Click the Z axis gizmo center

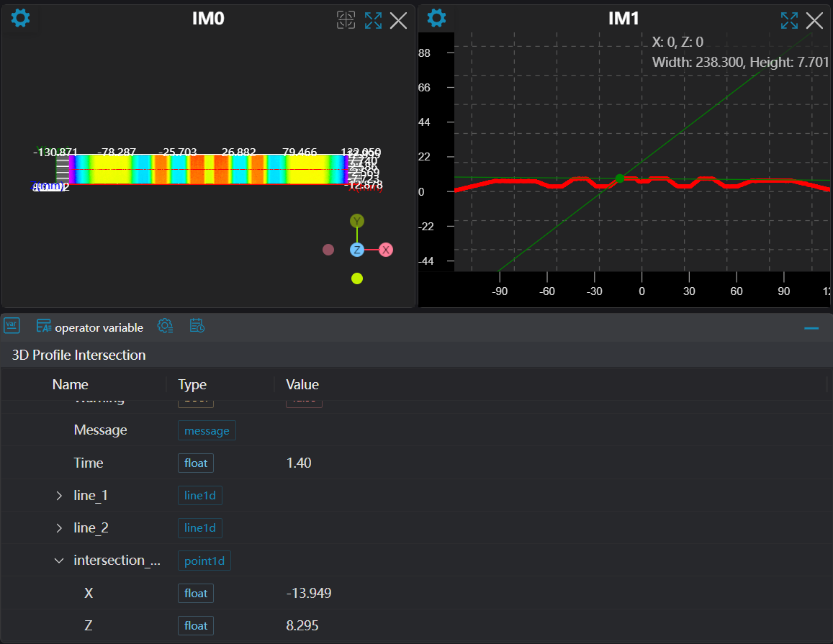coord(357,250)
